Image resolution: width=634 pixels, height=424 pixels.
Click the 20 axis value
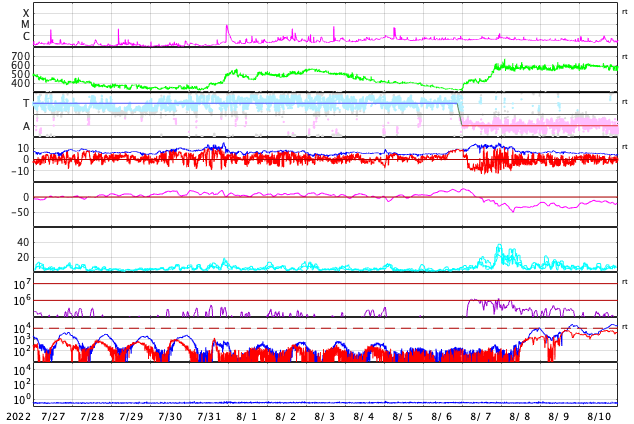23,257
